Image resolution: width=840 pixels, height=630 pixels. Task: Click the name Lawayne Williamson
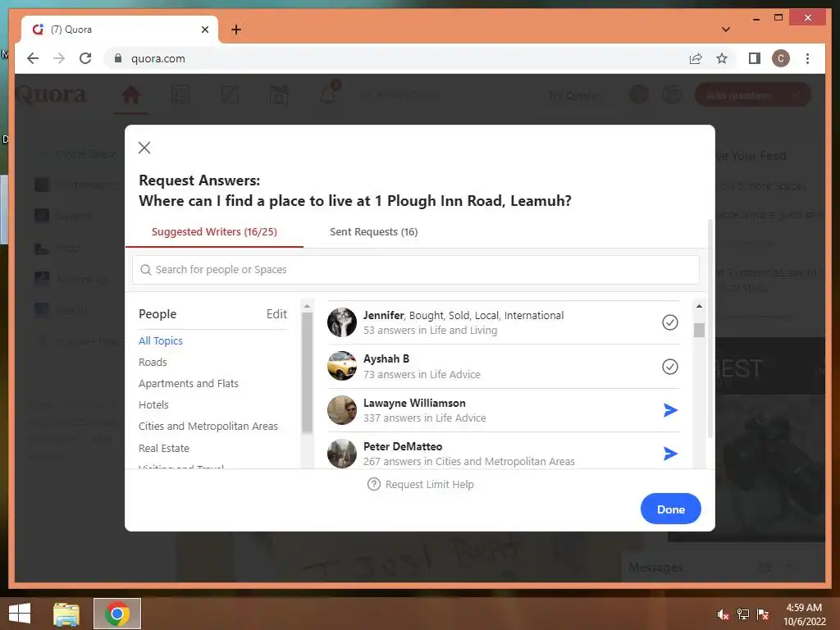tap(414, 403)
